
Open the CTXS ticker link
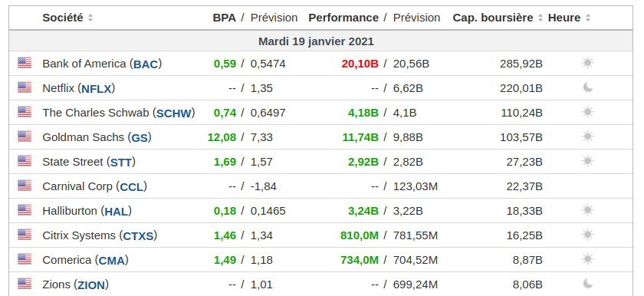(x=139, y=236)
